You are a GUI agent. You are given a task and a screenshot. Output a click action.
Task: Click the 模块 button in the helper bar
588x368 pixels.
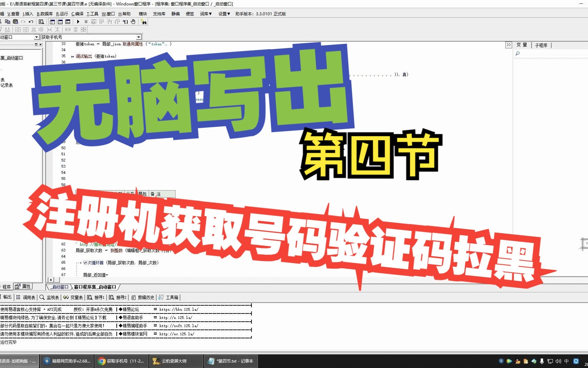[143, 14]
